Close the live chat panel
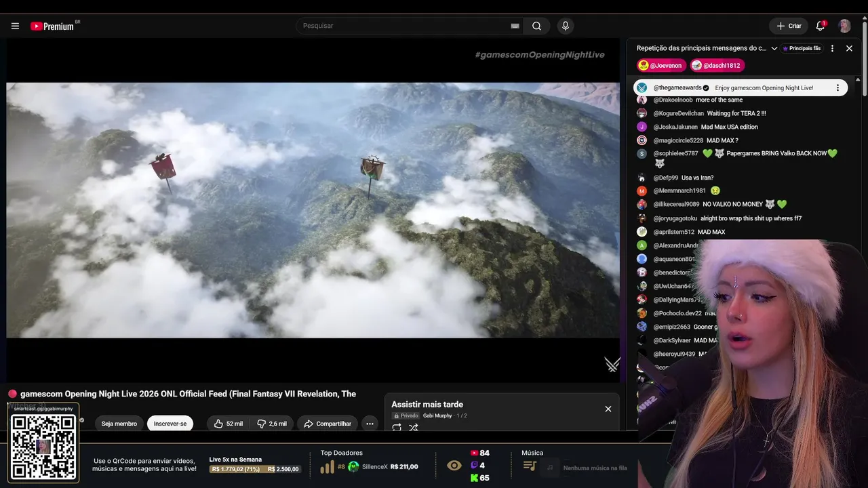This screenshot has width=868, height=488. click(849, 48)
